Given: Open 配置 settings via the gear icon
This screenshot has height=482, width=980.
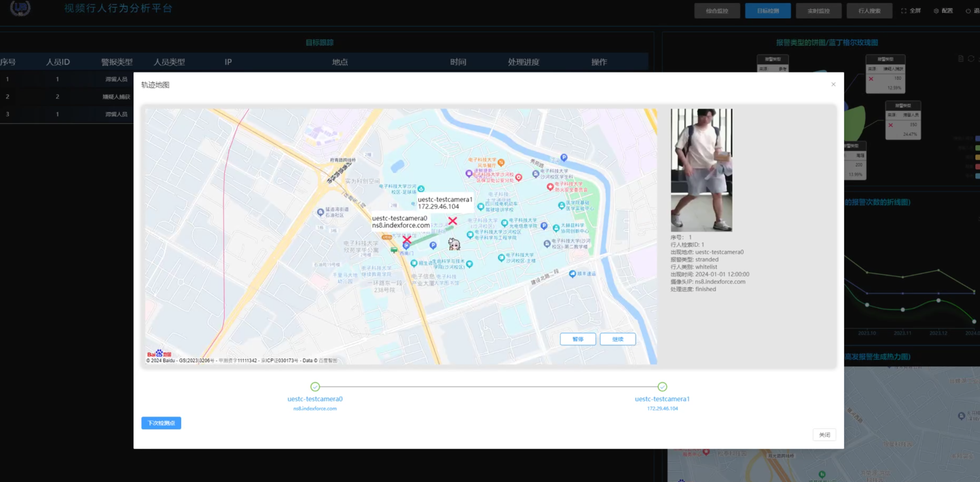Looking at the screenshot, I should 936,11.
